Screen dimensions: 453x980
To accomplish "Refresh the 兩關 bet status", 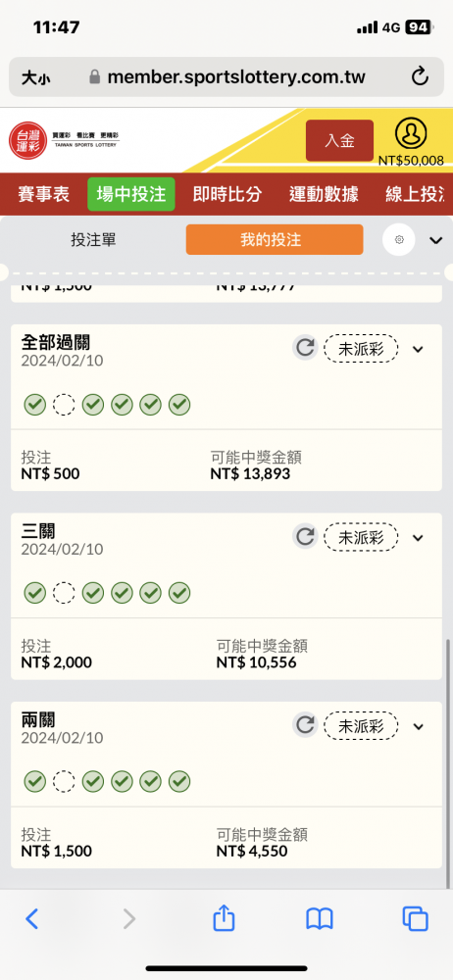I will [x=305, y=725].
